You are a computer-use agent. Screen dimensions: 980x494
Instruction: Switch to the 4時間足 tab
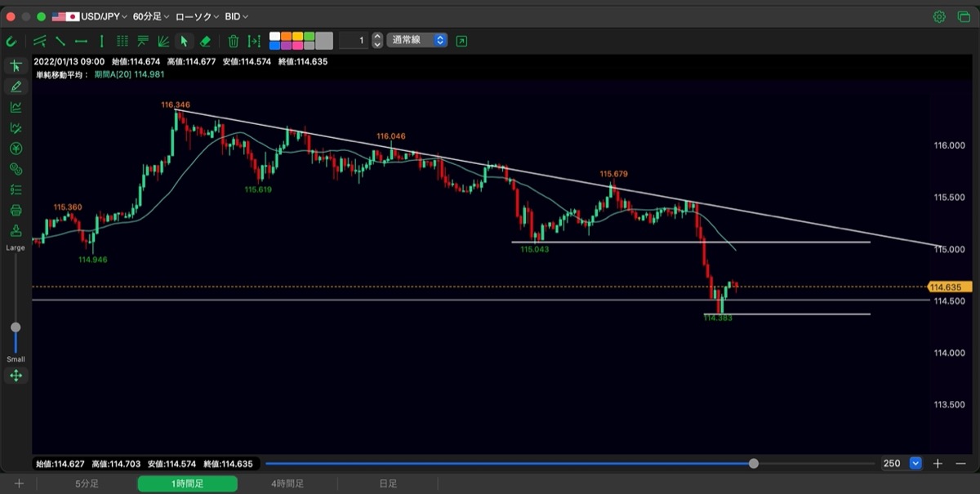[287, 483]
